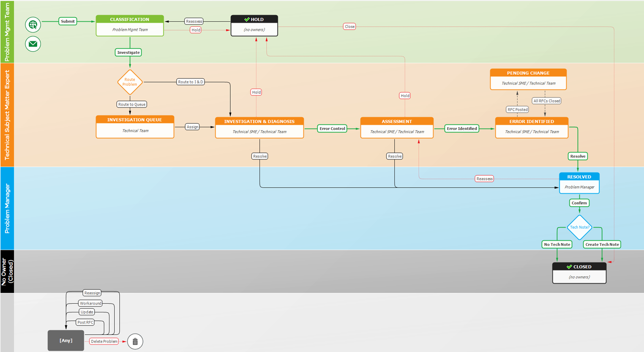The image size is (644, 352).
Task: Click the globe web submission icon
Action: tap(33, 25)
